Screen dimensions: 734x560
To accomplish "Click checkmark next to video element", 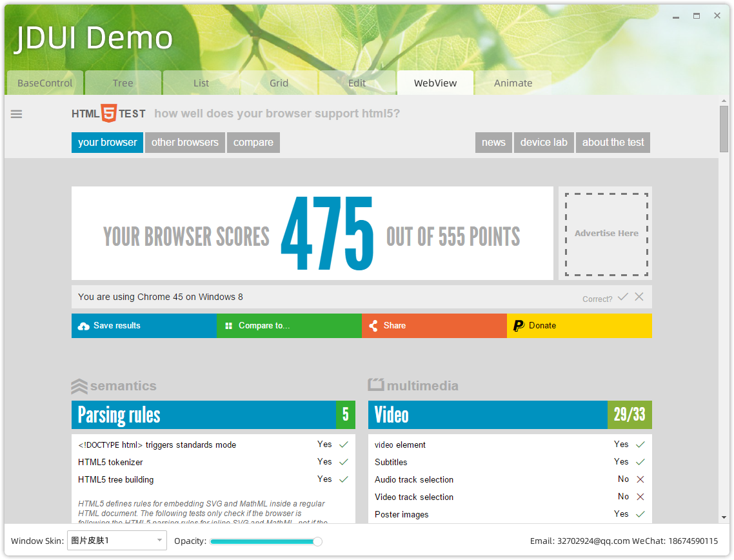I will point(640,445).
